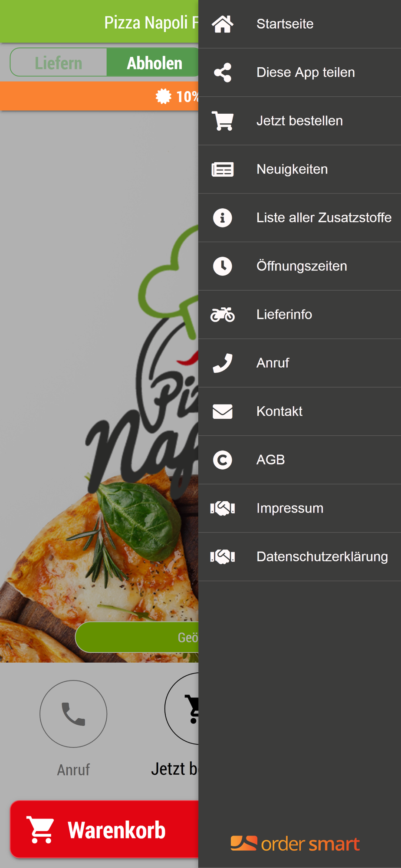Tap the motorcycle icon beside Lieferinfo

point(223,315)
